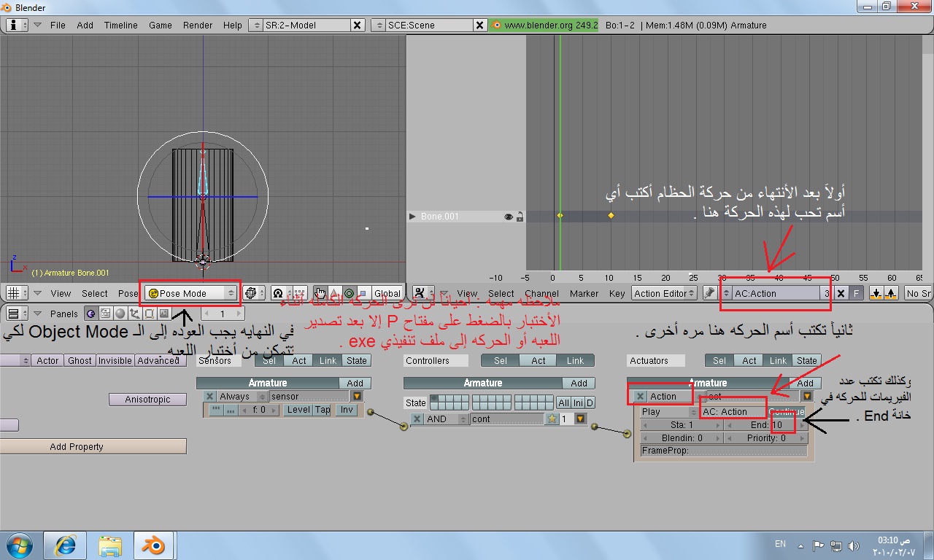The height and width of the screenshot is (560, 934).
Task: Open the Always sensor type dropdown
Action: (242, 397)
